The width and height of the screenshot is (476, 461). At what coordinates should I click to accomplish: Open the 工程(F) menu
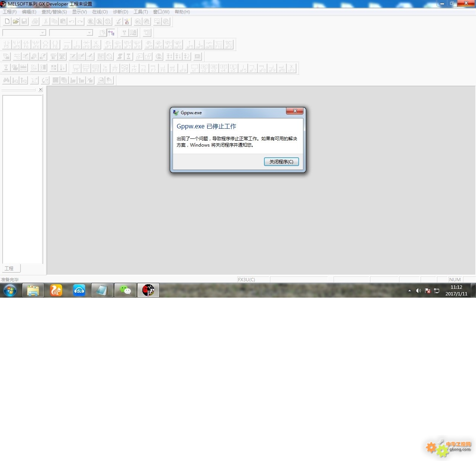pos(10,12)
